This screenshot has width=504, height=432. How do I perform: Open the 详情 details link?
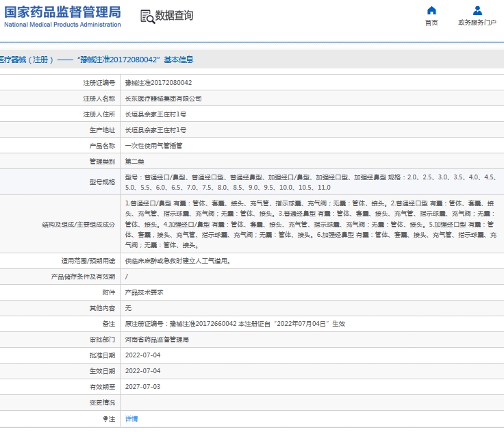131,418
